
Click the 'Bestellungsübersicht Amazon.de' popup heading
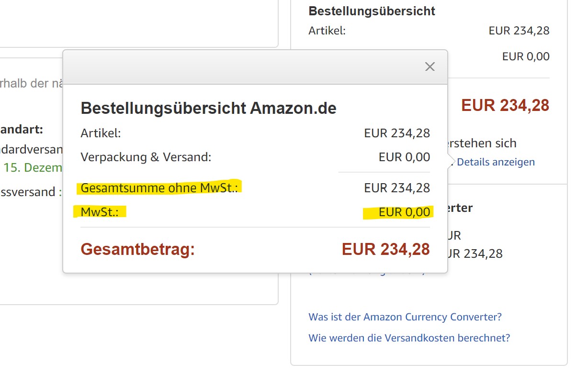[x=208, y=109]
